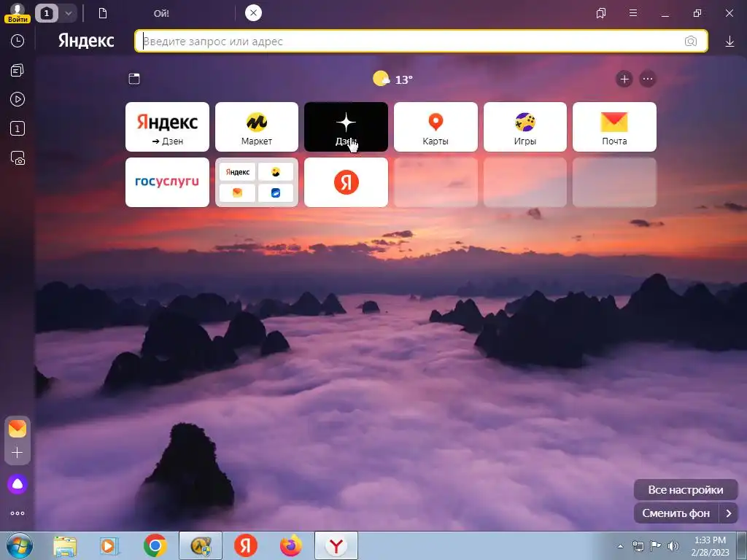Open the bookmarks icon in title bar
The width and height of the screenshot is (747, 560).
point(601,13)
